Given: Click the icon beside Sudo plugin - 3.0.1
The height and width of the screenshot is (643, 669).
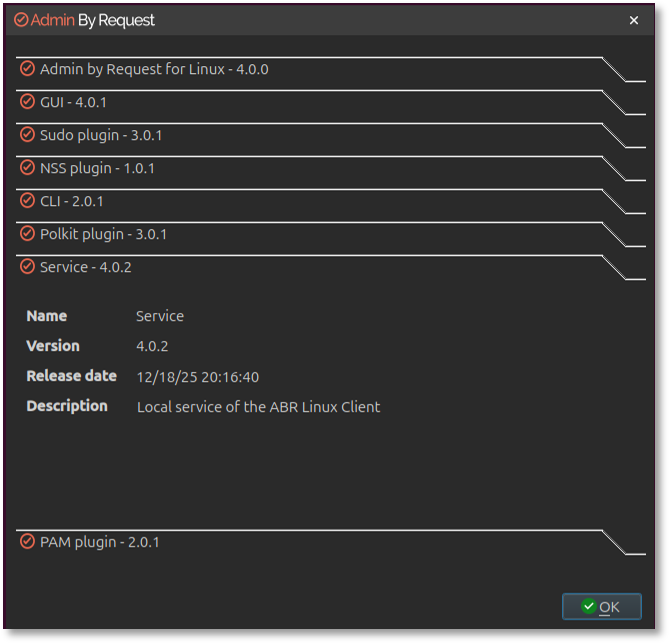Looking at the screenshot, I should tap(27, 135).
